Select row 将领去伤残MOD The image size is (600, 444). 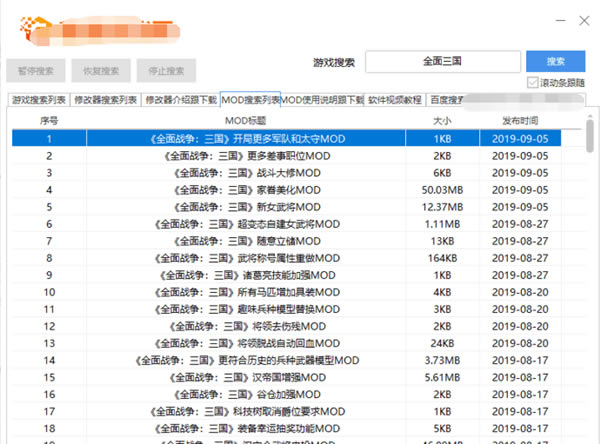pos(286,326)
